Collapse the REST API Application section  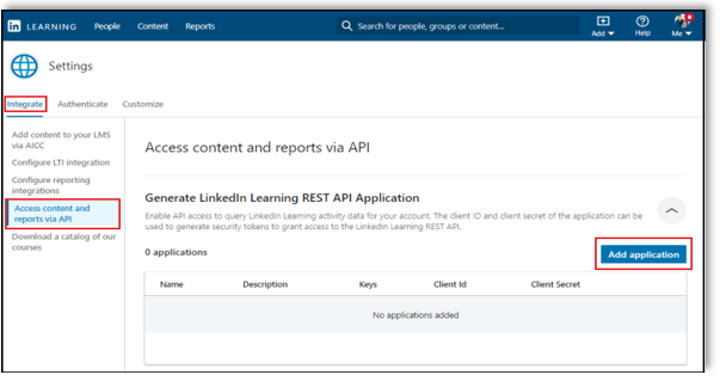point(671,211)
